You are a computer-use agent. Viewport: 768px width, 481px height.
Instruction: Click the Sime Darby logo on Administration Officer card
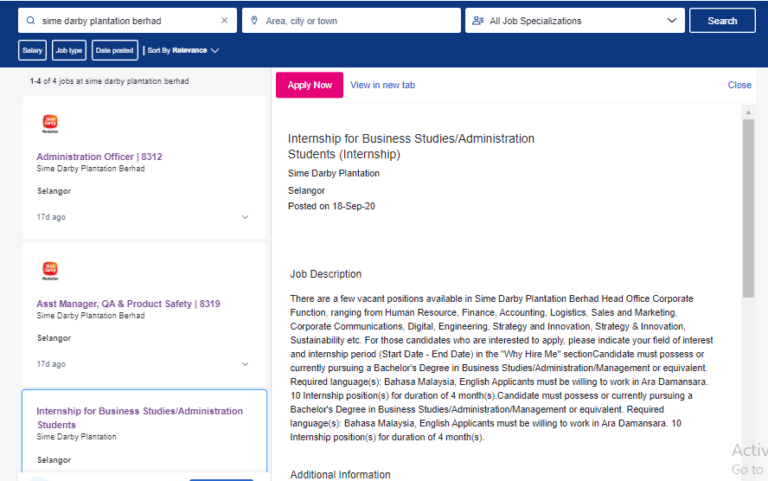(50, 124)
